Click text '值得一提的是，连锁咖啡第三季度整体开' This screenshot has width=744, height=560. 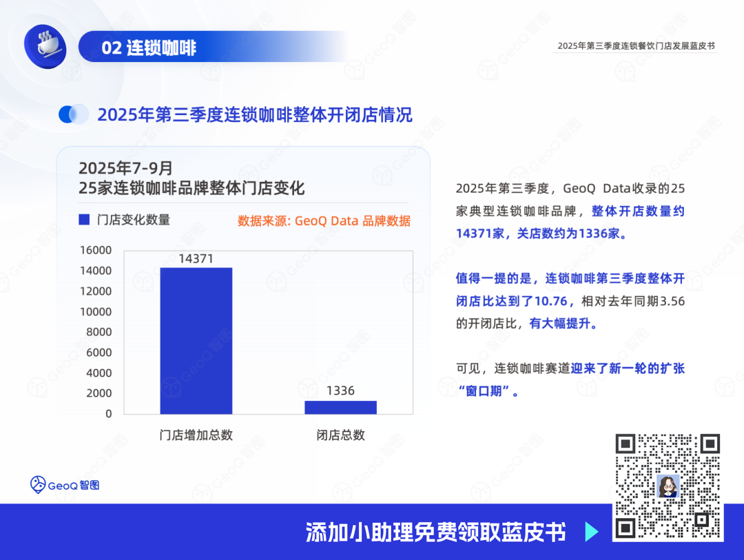tap(570, 278)
